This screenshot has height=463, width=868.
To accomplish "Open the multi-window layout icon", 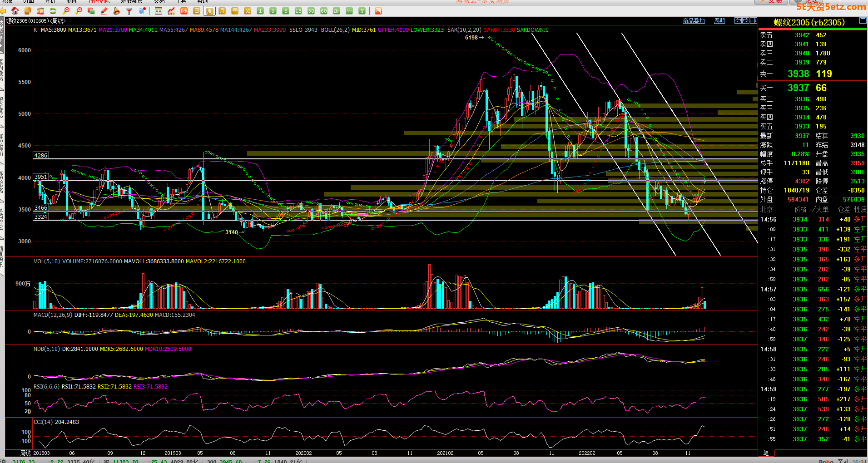I will click(91, 11).
